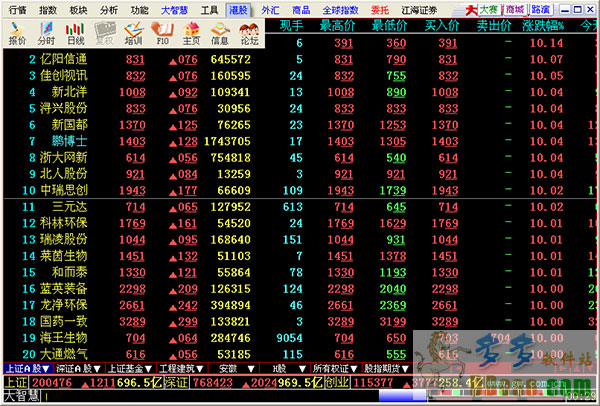600x406 pixels.
Task: Open the 日线 daily K-line icon
Action: tap(75, 34)
